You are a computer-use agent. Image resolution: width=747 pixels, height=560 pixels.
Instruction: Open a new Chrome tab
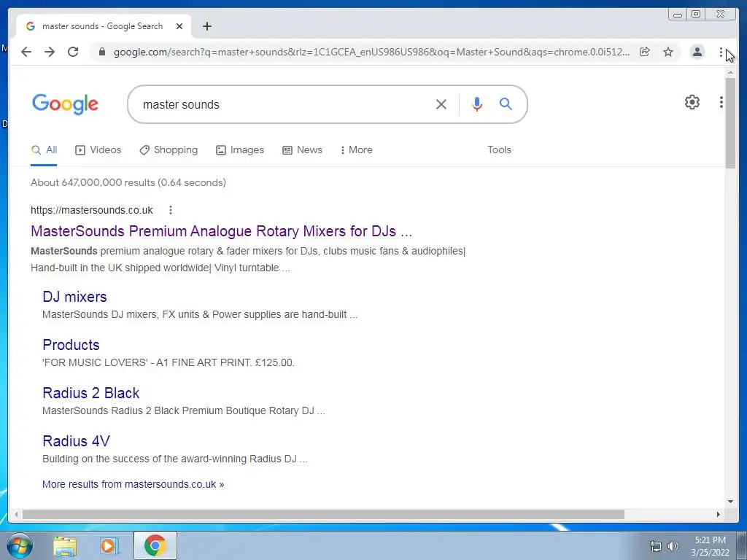[206, 26]
